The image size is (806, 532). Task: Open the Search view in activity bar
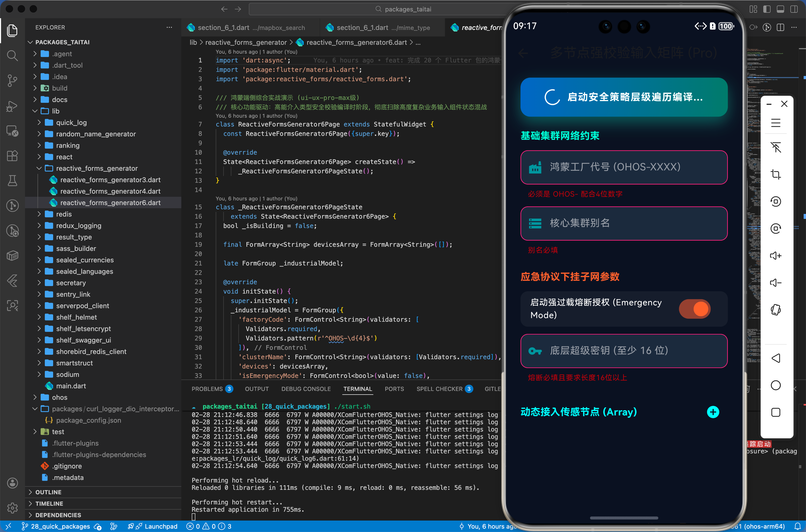(12, 55)
